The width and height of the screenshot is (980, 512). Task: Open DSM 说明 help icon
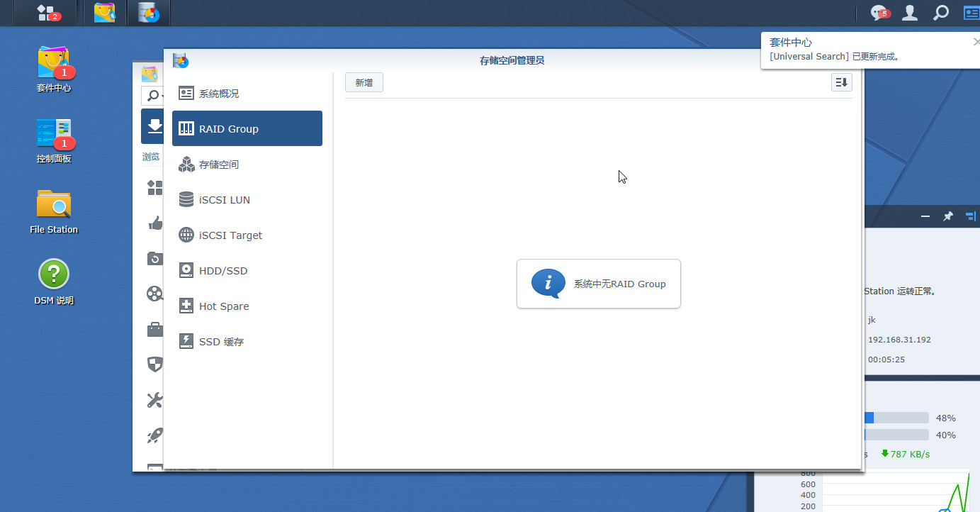pyautogui.click(x=54, y=282)
